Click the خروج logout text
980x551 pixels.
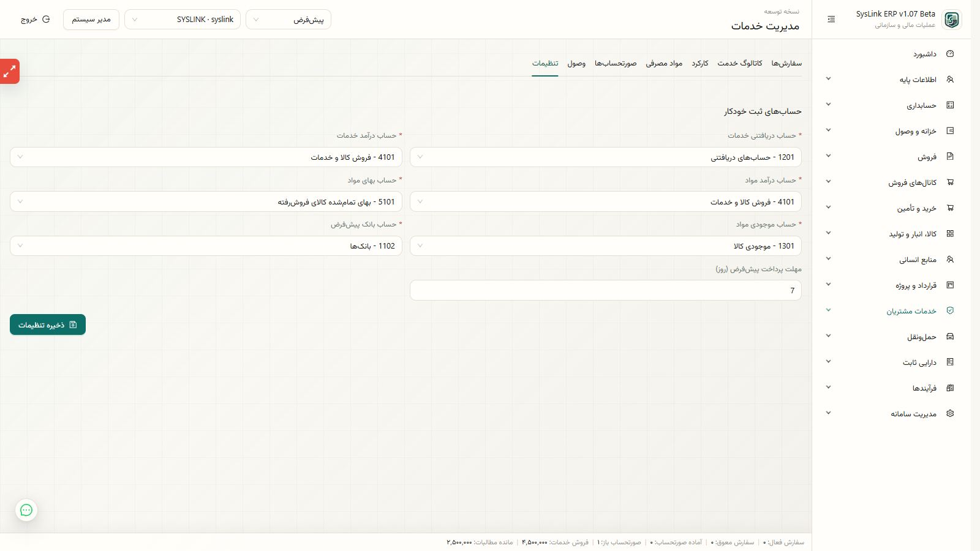(x=29, y=20)
